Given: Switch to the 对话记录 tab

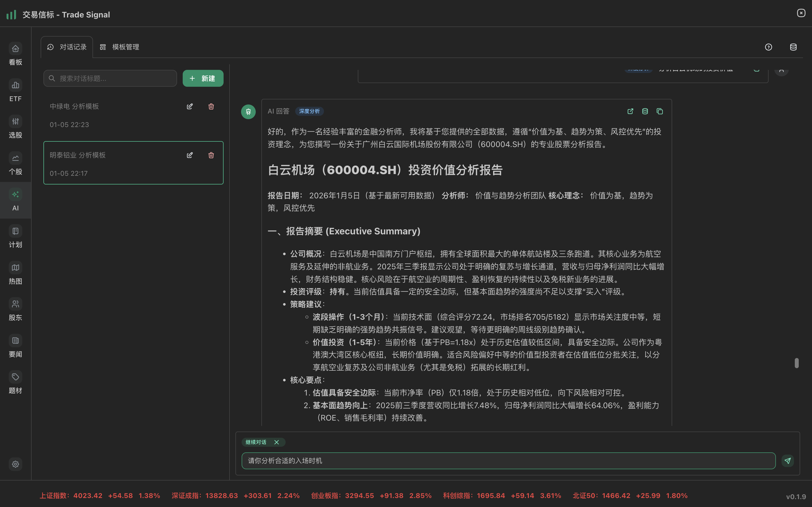Looking at the screenshot, I should click(x=67, y=47).
